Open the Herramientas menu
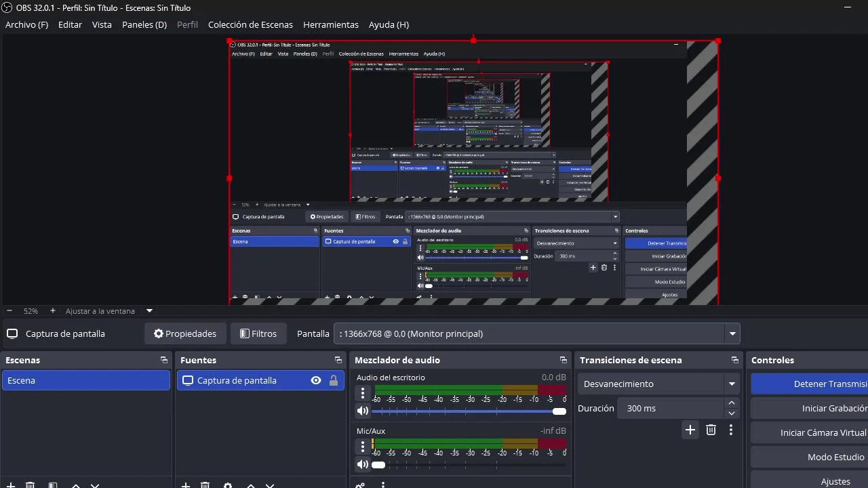The image size is (868, 488). point(331,24)
